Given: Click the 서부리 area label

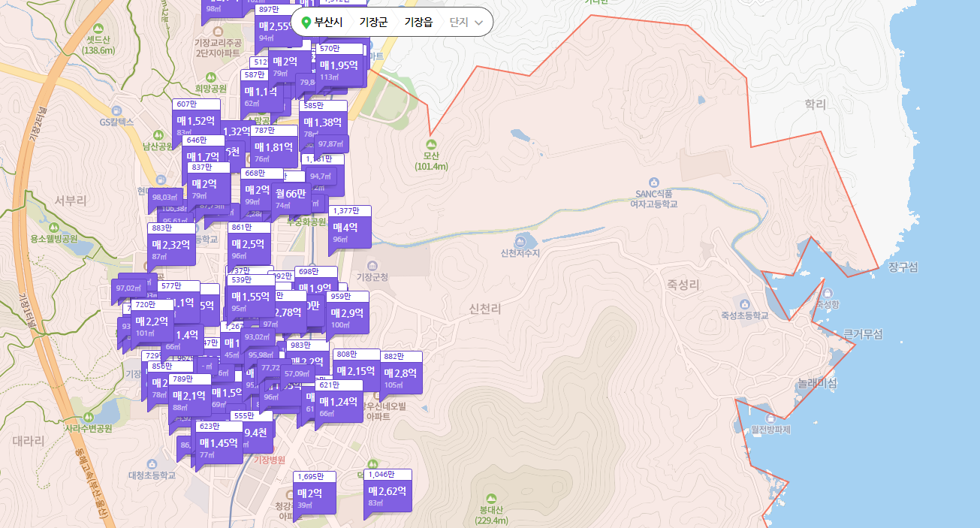Looking at the screenshot, I should (x=71, y=201).
